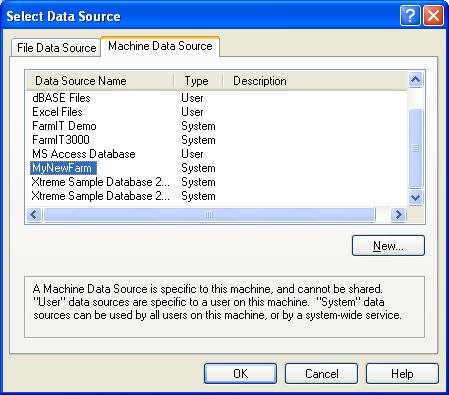Switch to the File Data Source tab
Image resolution: width=449 pixels, height=395 pixels.
pyautogui.click(x=56, y=48)
